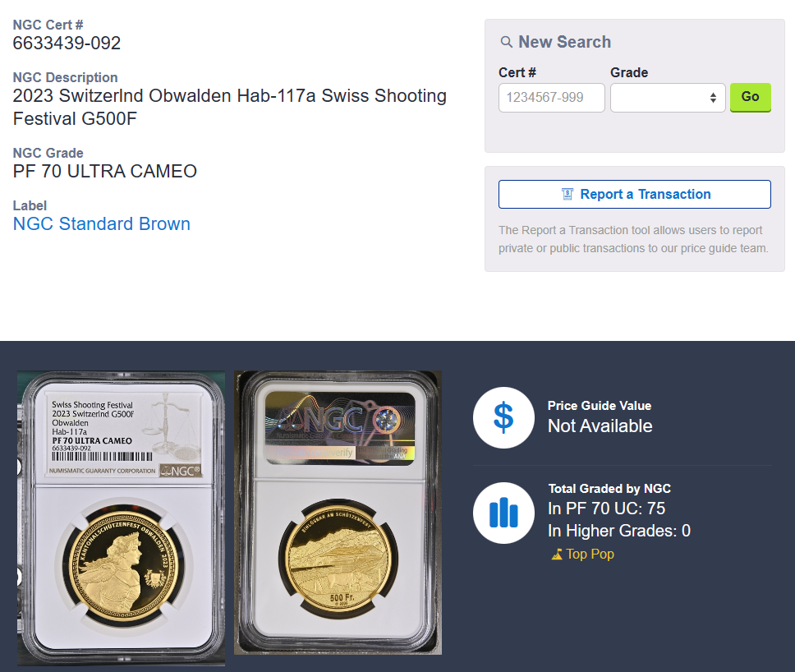The height and width of the screenshot is (672, 795).
Task: Click the Top Pop podium icon
Action: 557,555
